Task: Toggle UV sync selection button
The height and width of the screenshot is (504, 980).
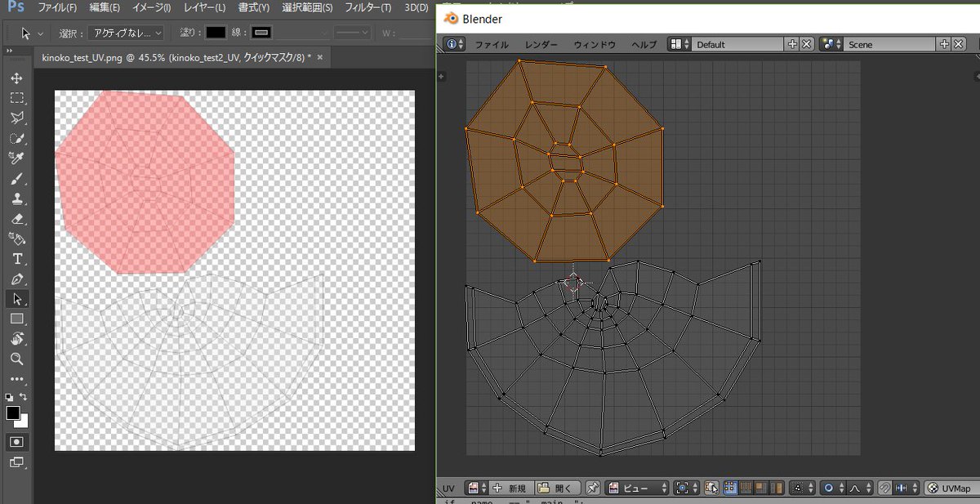Action: click(x=710, y=488)
